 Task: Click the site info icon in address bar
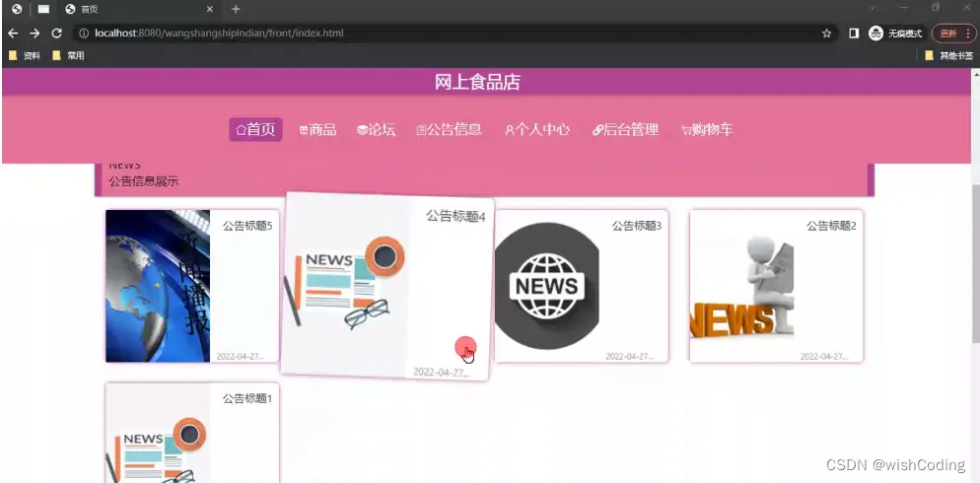coord(83,34)
